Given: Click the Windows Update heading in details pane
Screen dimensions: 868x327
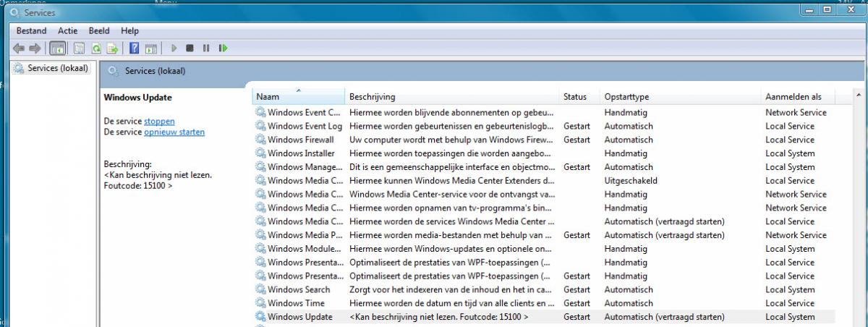Looking at the screenshot, I should click(138, 98).
